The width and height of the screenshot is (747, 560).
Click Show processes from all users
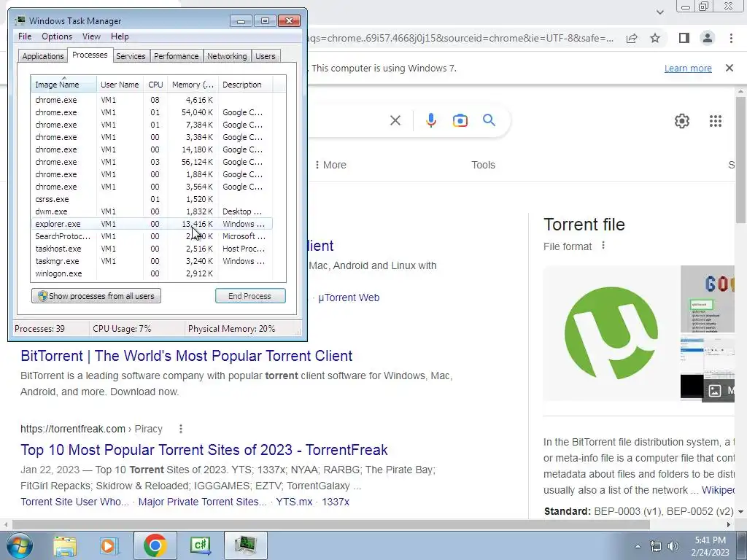(96, 296)
